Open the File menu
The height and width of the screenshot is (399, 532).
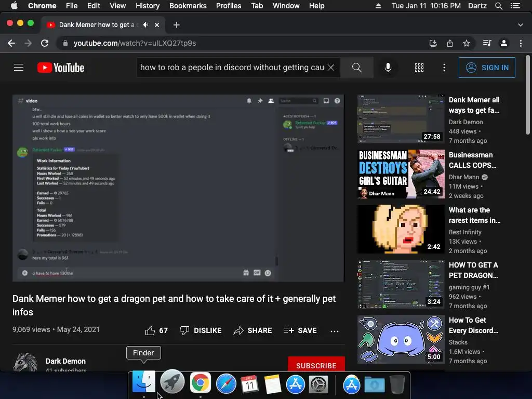click(x=72, y=6)
